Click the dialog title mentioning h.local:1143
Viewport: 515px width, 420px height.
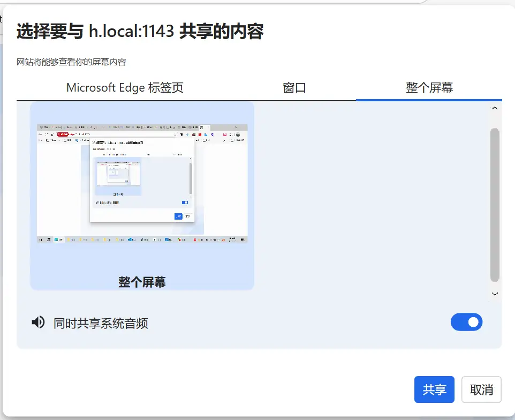(x=140, y=32)
